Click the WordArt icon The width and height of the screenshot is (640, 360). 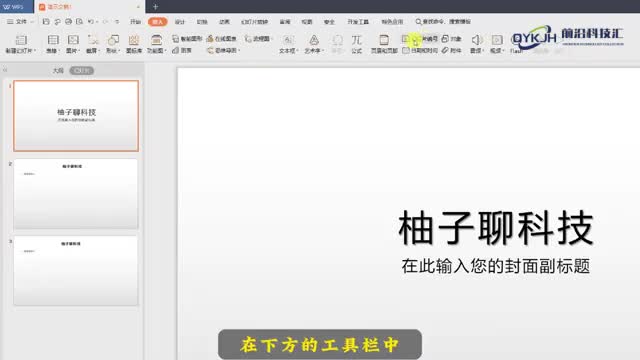click(313, 40)
